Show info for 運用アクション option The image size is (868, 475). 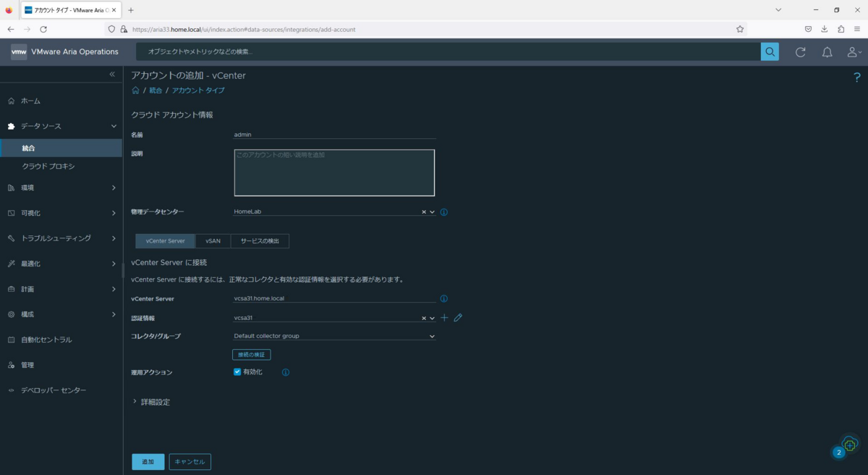(286, 372)
